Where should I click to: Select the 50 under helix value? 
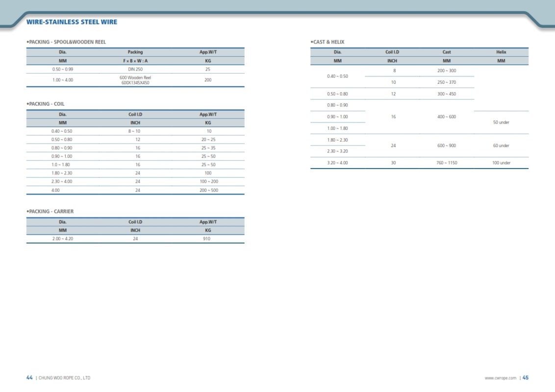point(501,122)
